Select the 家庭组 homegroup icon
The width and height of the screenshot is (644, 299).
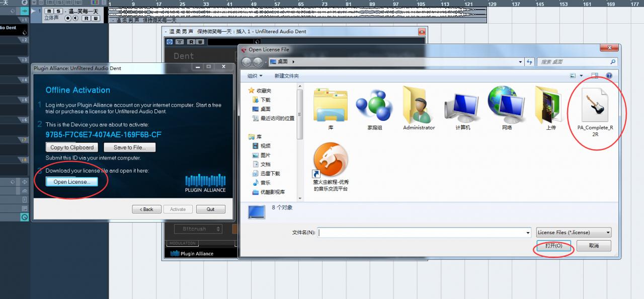(x=374, y=105)
